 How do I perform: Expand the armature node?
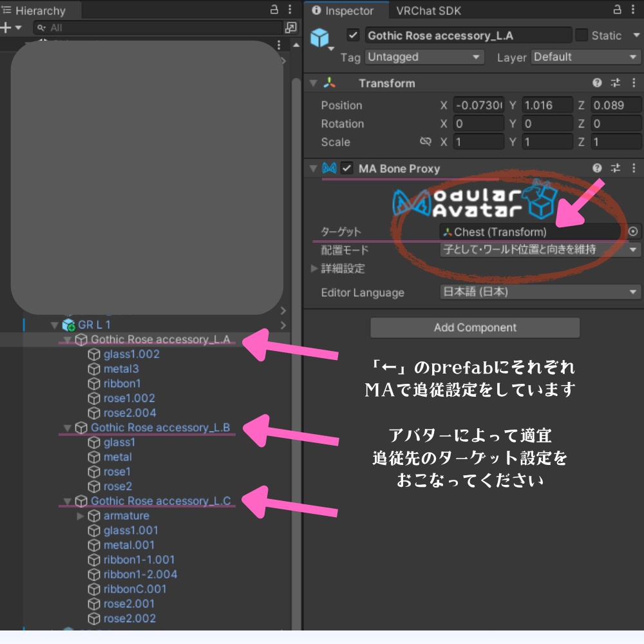click(80, 516)
